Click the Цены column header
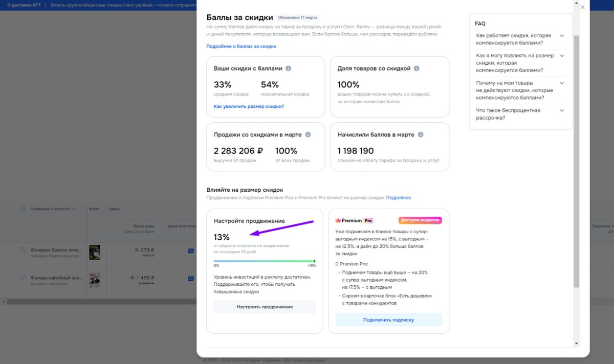 point(114,209)
